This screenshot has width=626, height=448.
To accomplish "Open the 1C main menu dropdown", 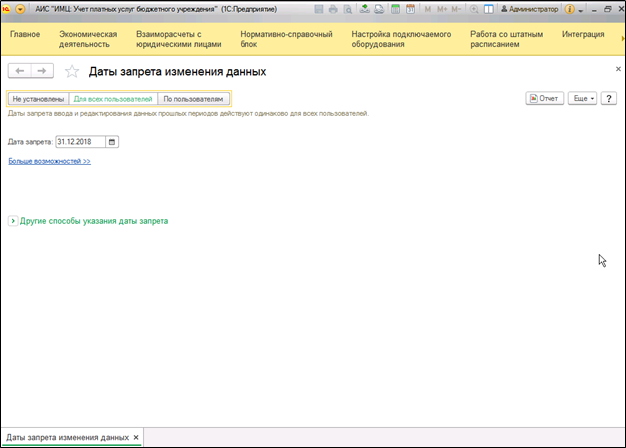I will click(x=20, y=8).
